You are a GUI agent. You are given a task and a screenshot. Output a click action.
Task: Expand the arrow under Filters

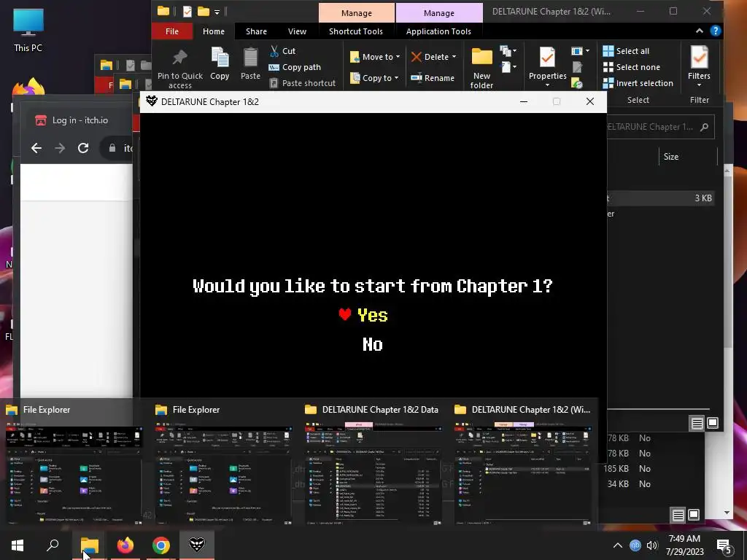click(699, 85)
